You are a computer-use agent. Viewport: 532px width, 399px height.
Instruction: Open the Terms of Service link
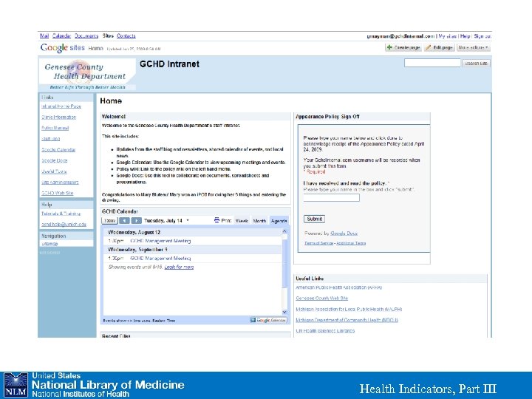coord(319,243)
